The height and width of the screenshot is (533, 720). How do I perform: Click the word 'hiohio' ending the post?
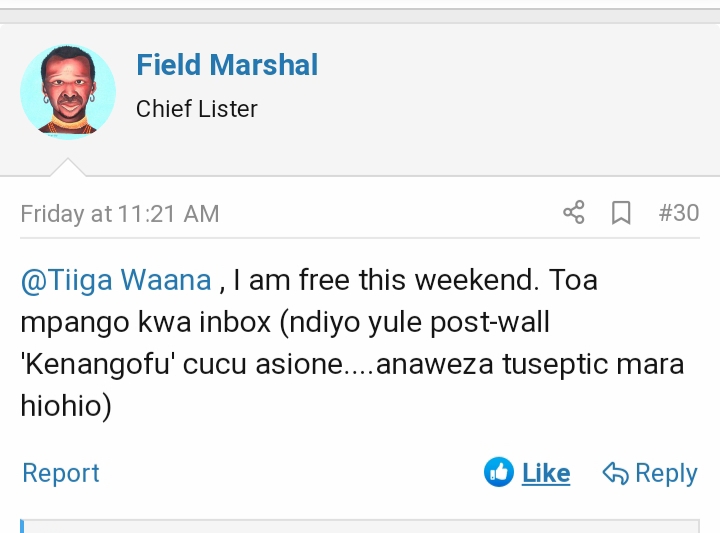[62, 406]
